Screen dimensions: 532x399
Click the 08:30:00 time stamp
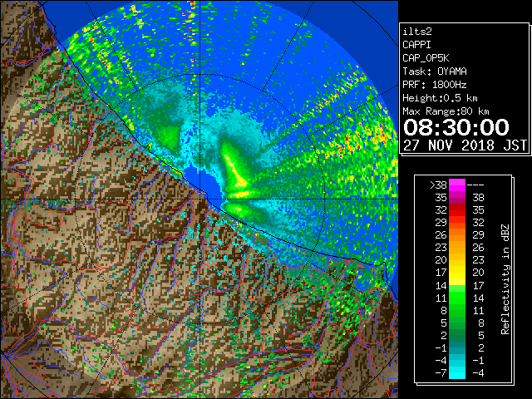pos(456,127)
